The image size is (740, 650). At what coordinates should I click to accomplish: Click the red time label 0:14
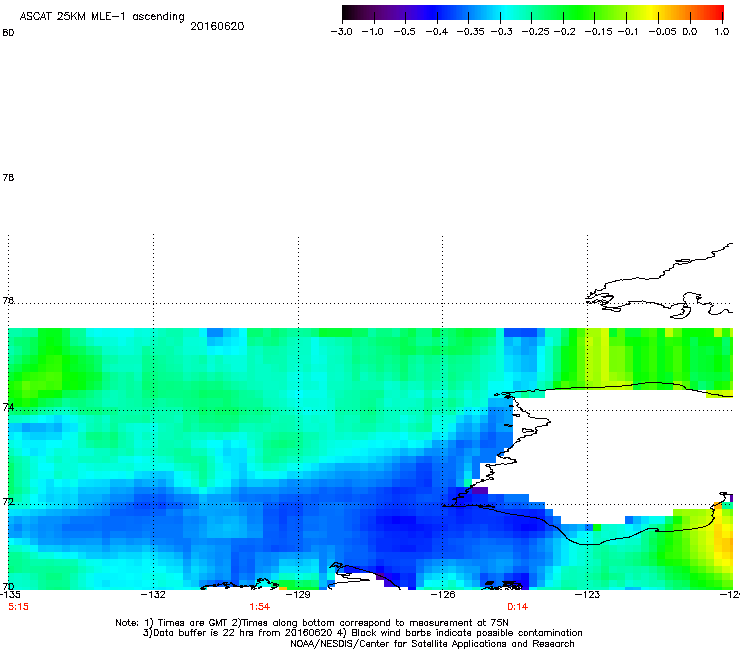pos(517,607)
